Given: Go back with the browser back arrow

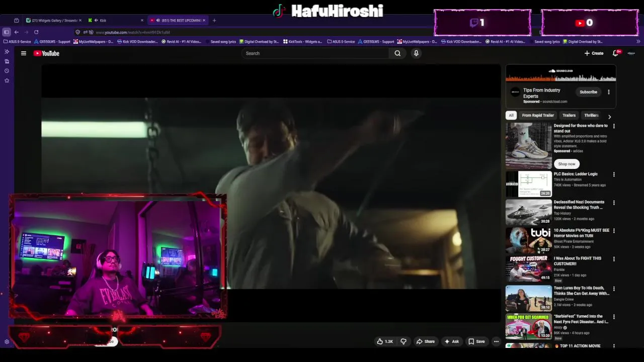Looking at the screenshot, I should click(x=16, y=32).
